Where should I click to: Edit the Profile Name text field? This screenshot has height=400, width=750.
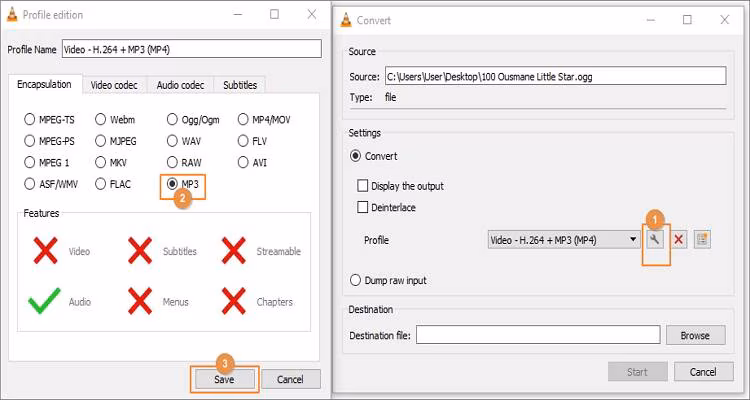click(x=192, y=49)
